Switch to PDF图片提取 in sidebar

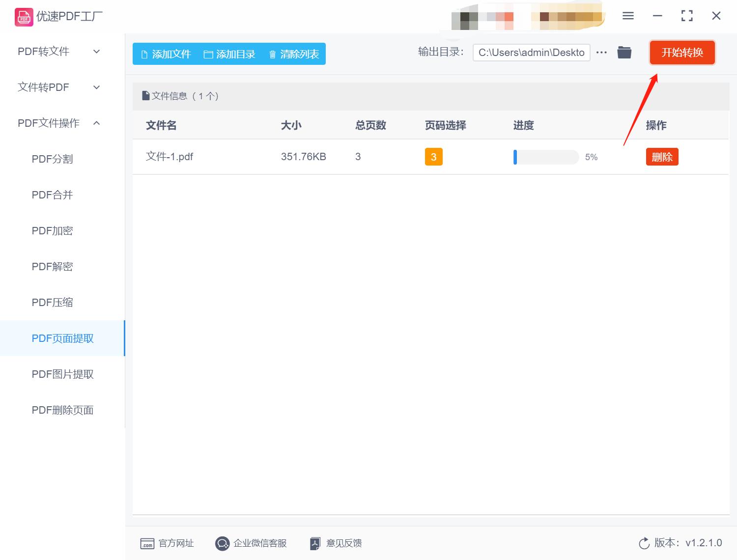click(62, 374)
